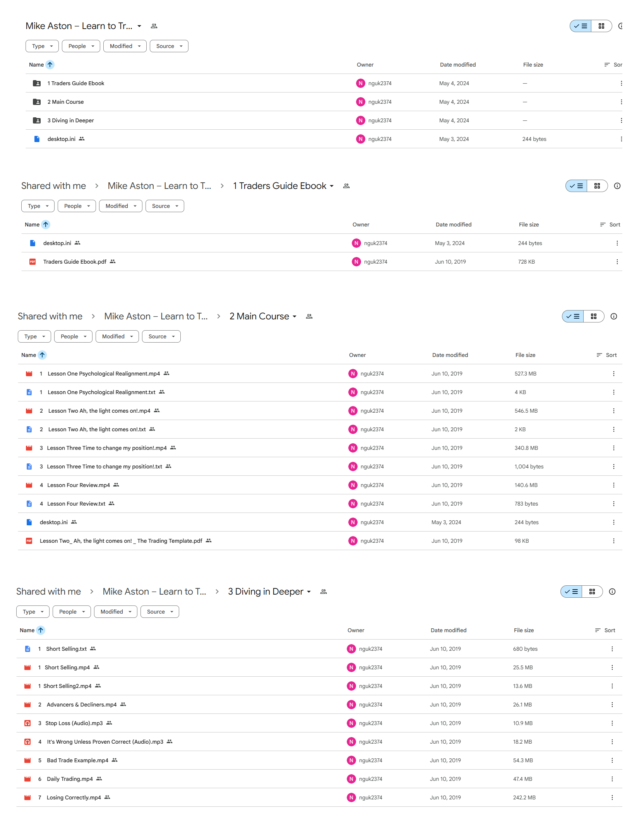Open the 3 Diving in Deeper folder icon
The image size is (644, 830).
[x=37, y=120]
